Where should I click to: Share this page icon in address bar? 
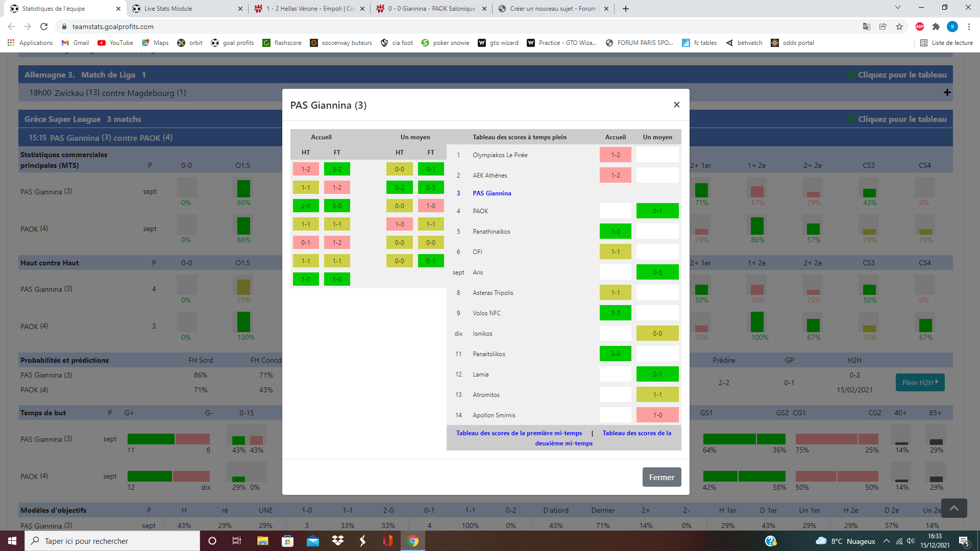(883, 27)
